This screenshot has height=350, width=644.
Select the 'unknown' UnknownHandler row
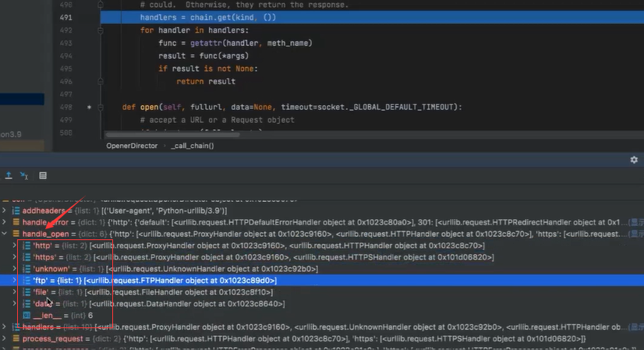(322, 269)
